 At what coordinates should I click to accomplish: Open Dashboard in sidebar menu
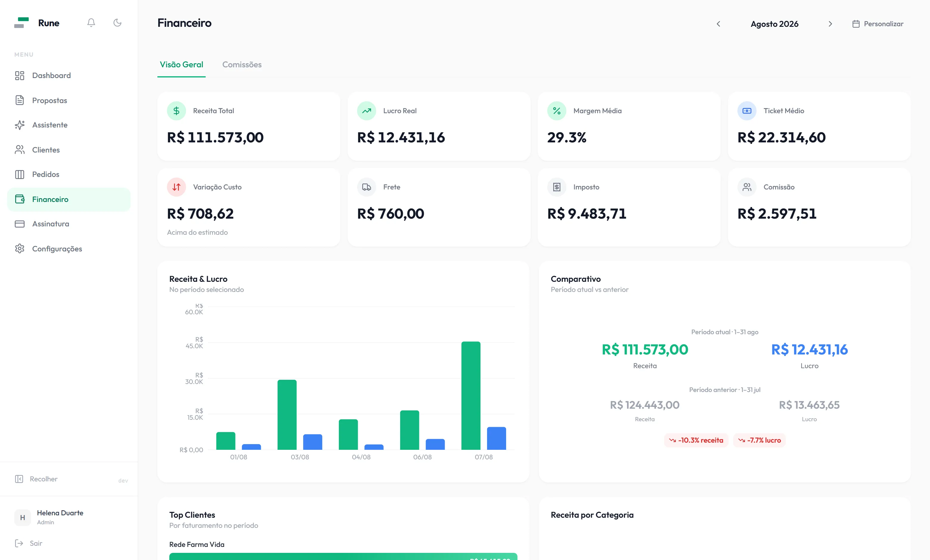(x=69, y=75)
